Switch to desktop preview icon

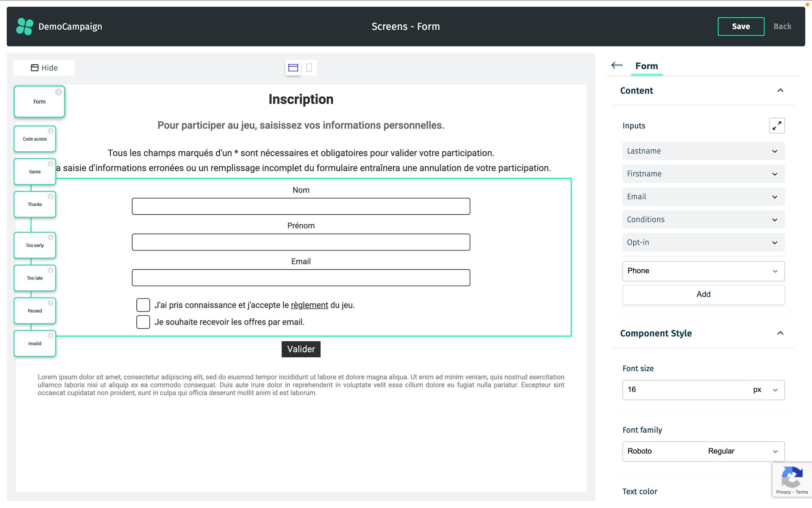tap(293, 68)
